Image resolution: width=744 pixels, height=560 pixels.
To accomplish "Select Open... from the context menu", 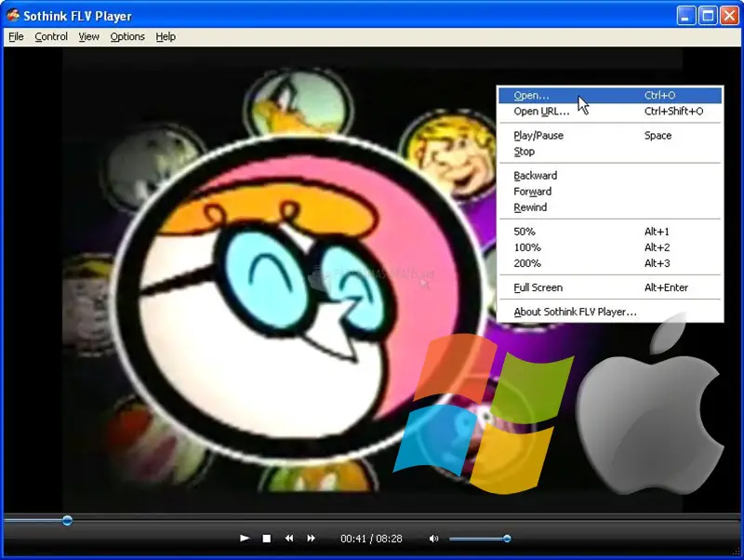I will [532, 96].
